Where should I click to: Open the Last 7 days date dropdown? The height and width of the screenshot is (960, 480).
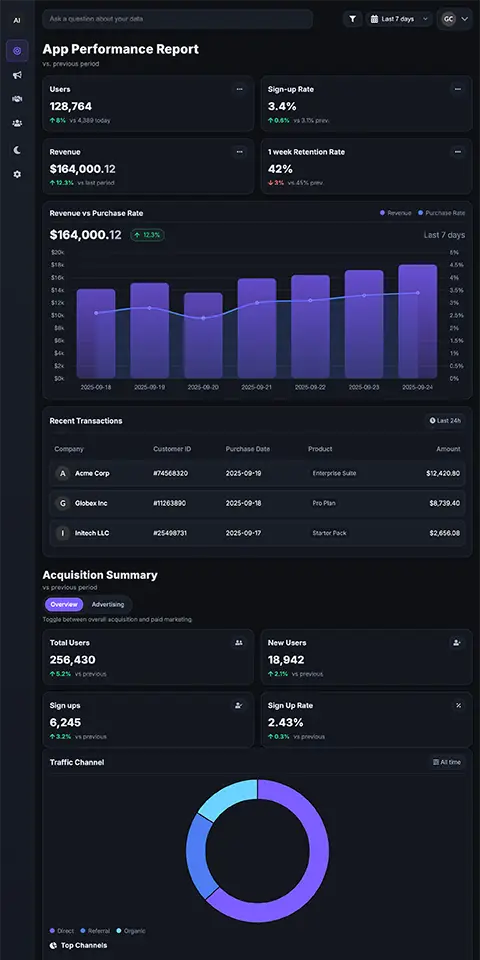399,19
